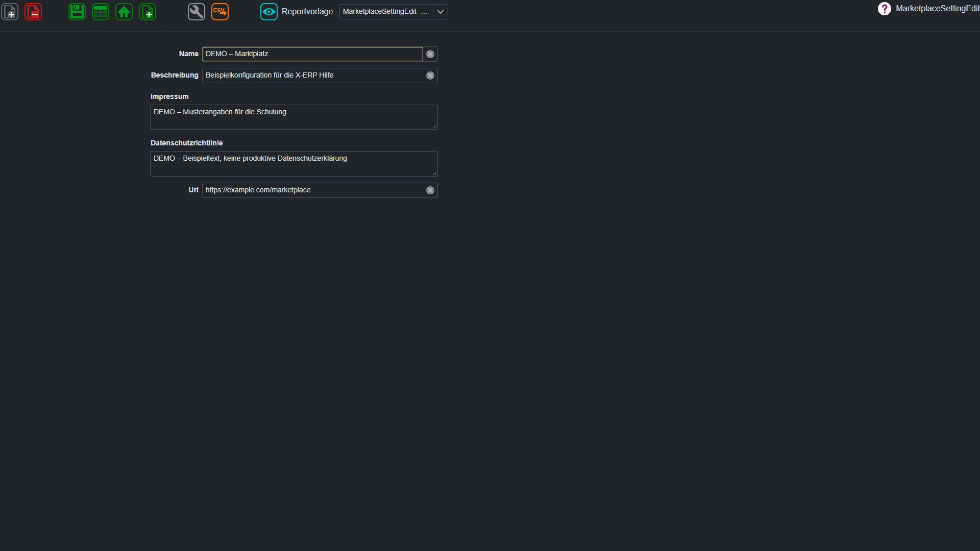This screenshot has height=551, width=980.
Task: Open help via the question mark icon
Action: point(885,9)
